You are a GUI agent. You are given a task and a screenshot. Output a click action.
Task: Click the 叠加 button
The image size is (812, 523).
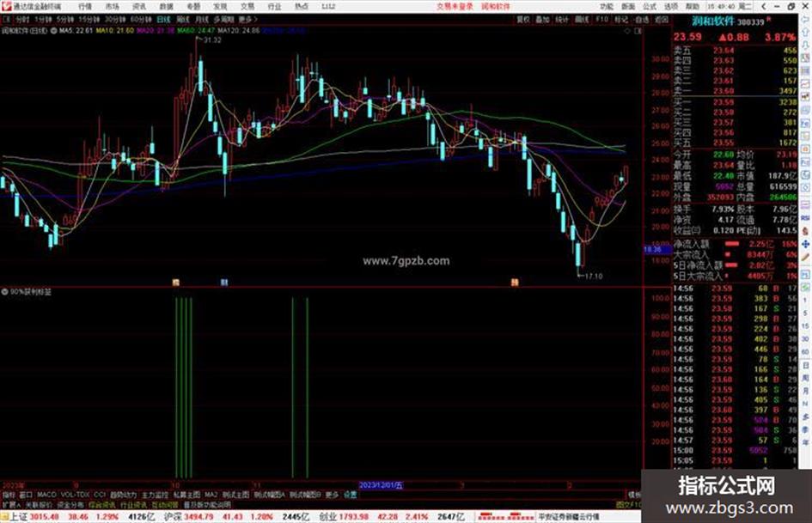pyautogui.click(x=542, y=20)
